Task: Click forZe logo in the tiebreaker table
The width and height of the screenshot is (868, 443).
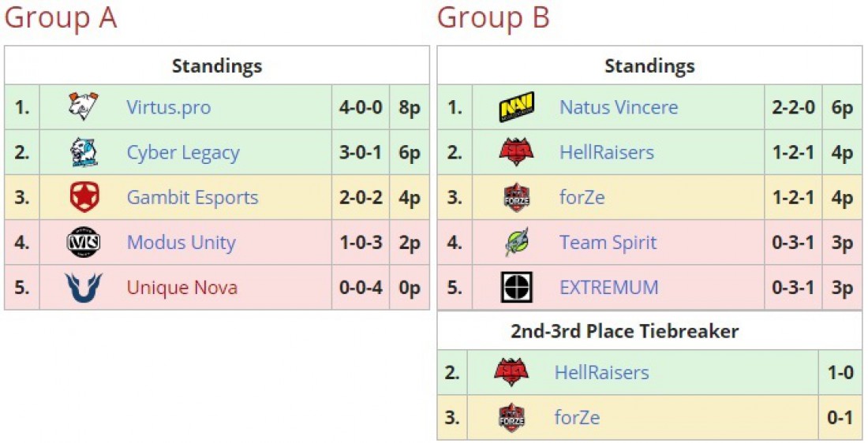Action: pos(511,418)
